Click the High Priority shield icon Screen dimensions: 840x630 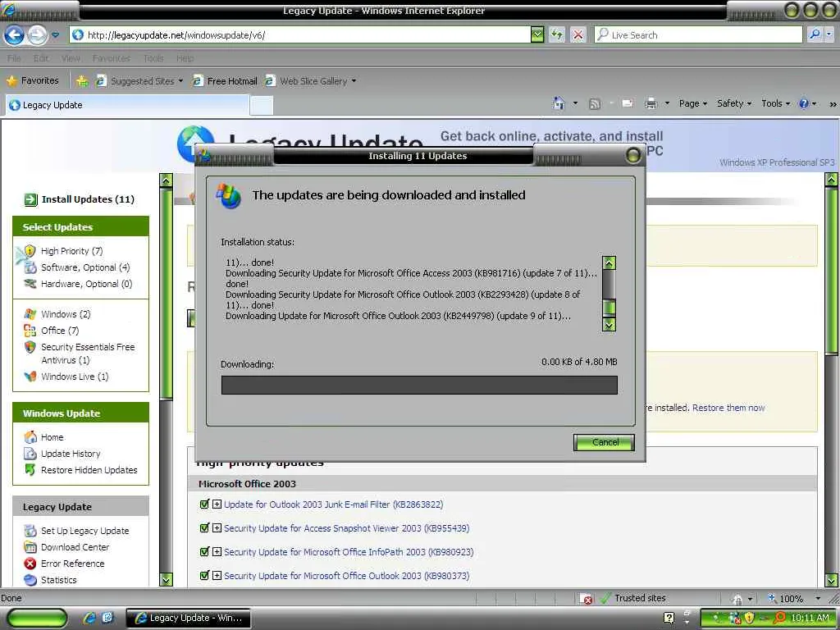click(x=30, y=251)
